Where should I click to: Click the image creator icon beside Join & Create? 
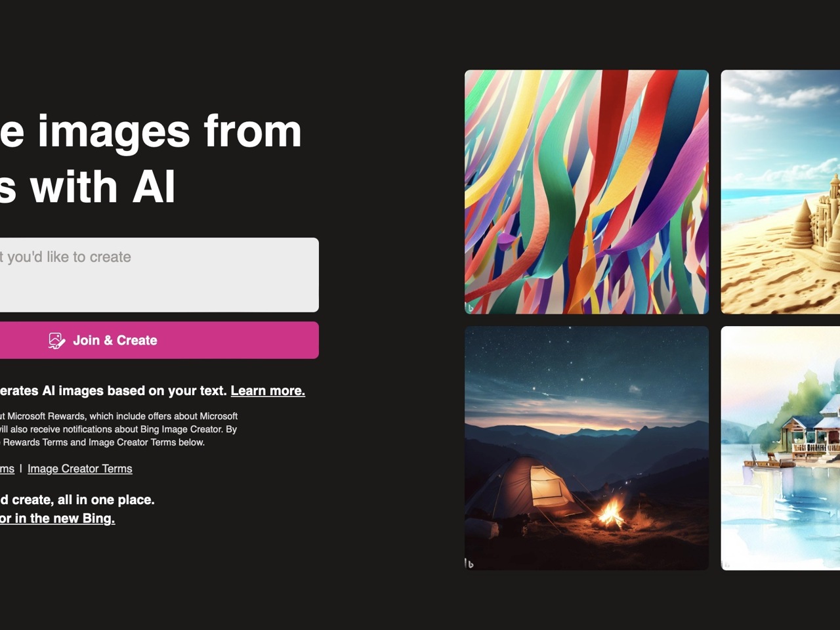56,341
